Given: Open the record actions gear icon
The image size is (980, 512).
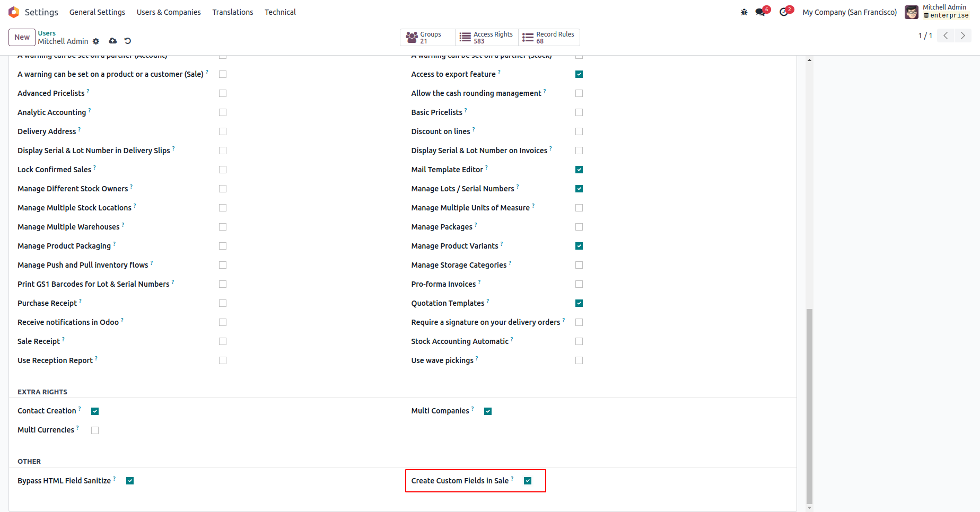Looking at the screenshot, I should (x=96, y=41).
